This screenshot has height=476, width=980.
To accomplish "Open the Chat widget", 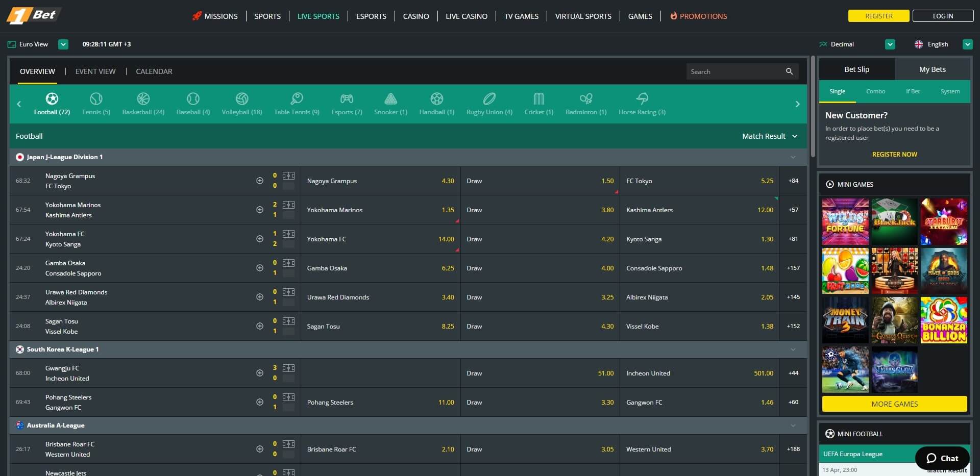I will click(x=942, y=458).
